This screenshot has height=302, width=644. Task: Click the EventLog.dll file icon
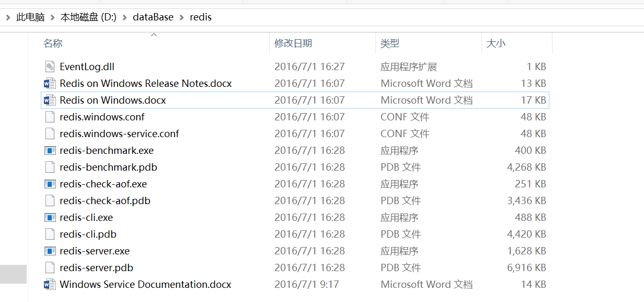[50, 66]
